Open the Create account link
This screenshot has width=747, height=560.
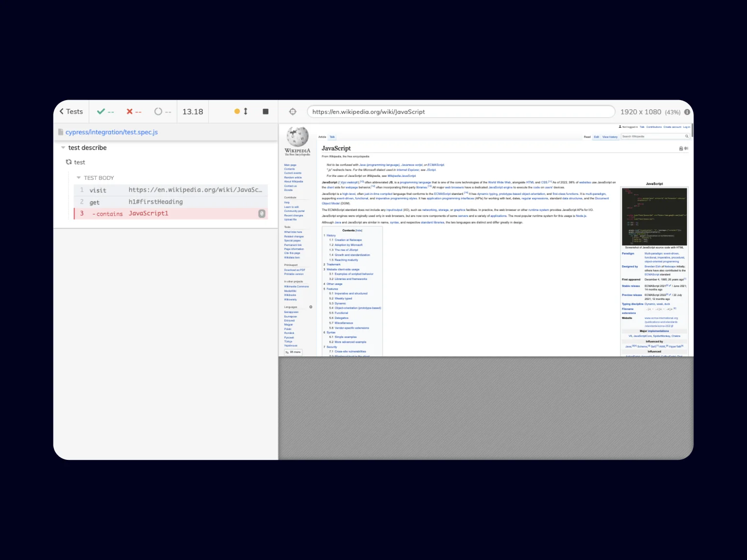pyautogui.click(x=672, y=127)
